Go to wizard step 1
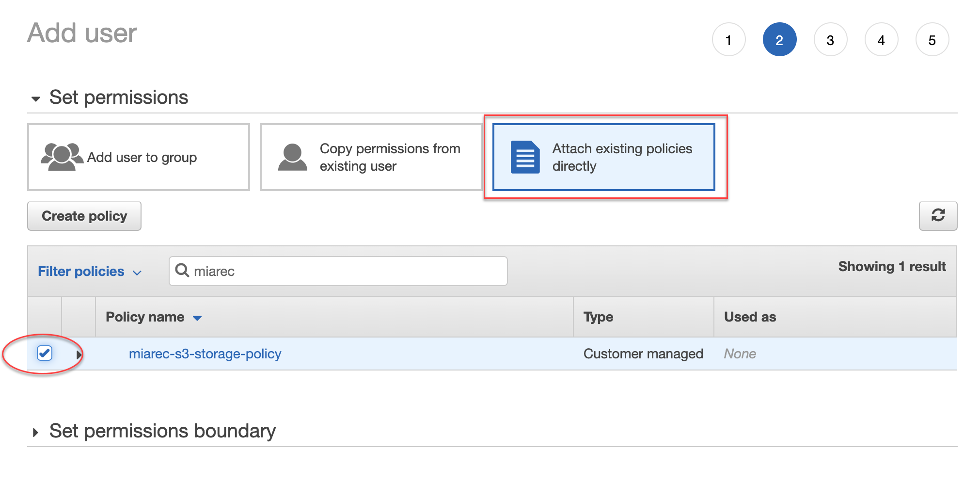The width and height of the screenshot is (980, 483). 728,40
